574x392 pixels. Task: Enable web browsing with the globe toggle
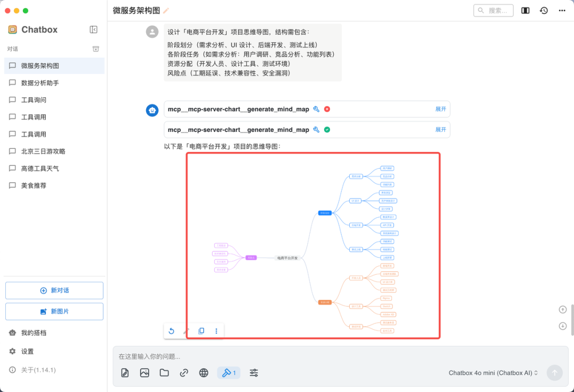[x=204, y=372]
